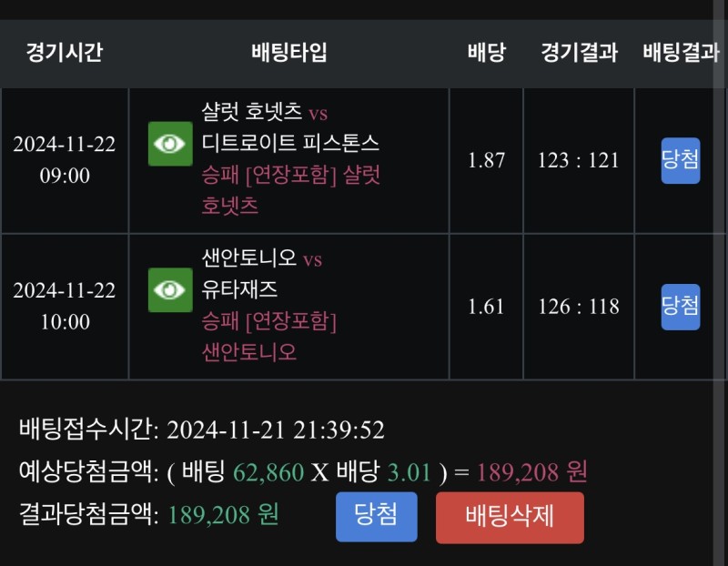Click 당첨 badge in the San Antonio row
This screenshot has width=728, height=566.
[x=680, y=307]
